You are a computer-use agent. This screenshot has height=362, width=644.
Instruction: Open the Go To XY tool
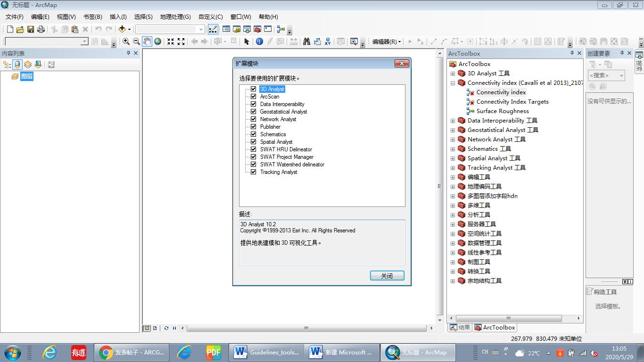[x=328, y=41]
